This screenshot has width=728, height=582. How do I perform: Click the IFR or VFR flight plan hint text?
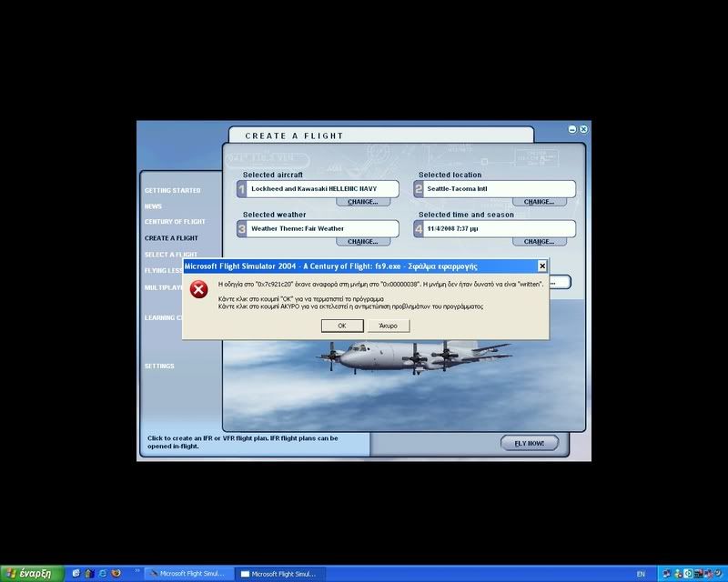(242, 442)
